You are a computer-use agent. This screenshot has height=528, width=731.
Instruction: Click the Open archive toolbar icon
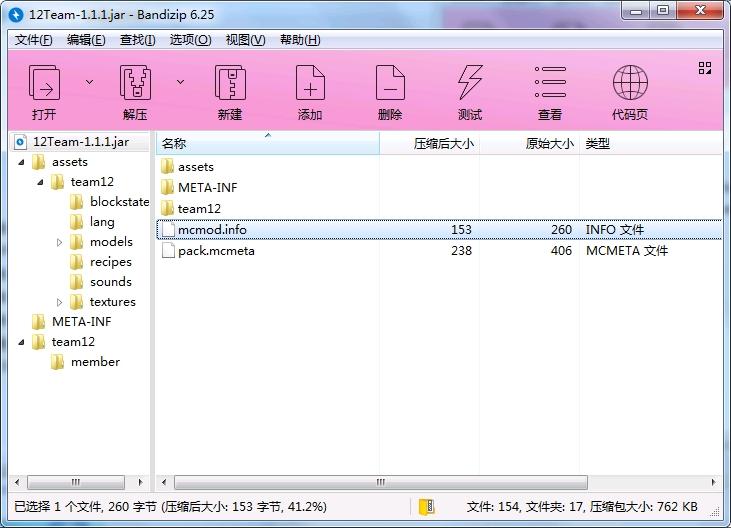coord(44,82)
